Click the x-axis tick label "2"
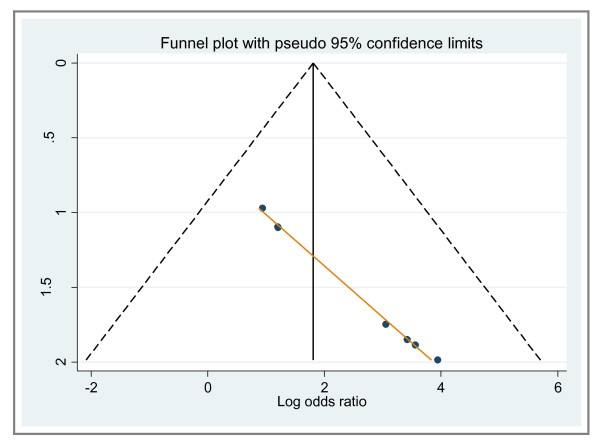 (x=324, y=386)
